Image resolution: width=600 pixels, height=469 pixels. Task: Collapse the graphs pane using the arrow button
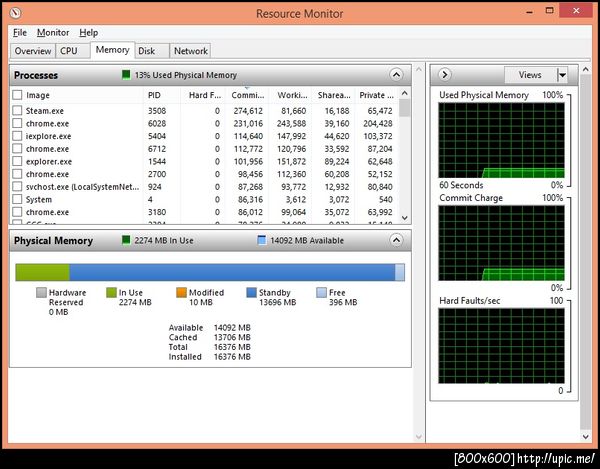point(445,75)
